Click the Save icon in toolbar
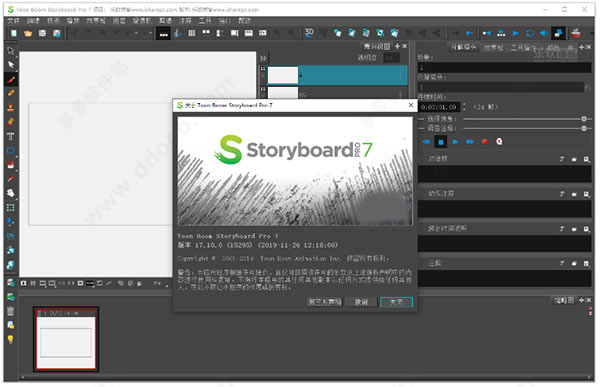This screenshot has width=600, height=387. (42, 33)
